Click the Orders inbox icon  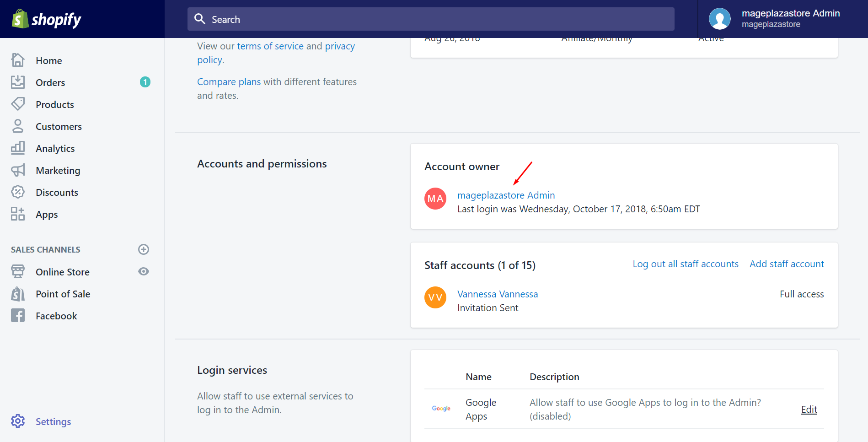pyautogui.click(x=18, y=82)
